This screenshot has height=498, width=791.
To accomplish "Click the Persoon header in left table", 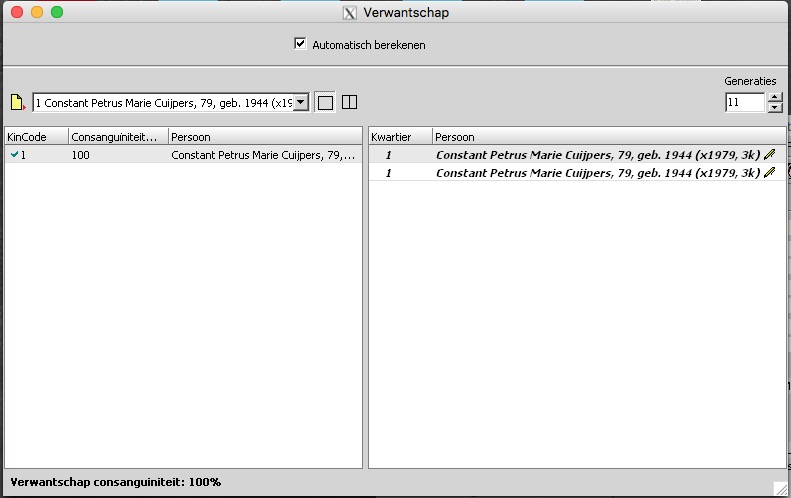I will (x=264, y=136).
